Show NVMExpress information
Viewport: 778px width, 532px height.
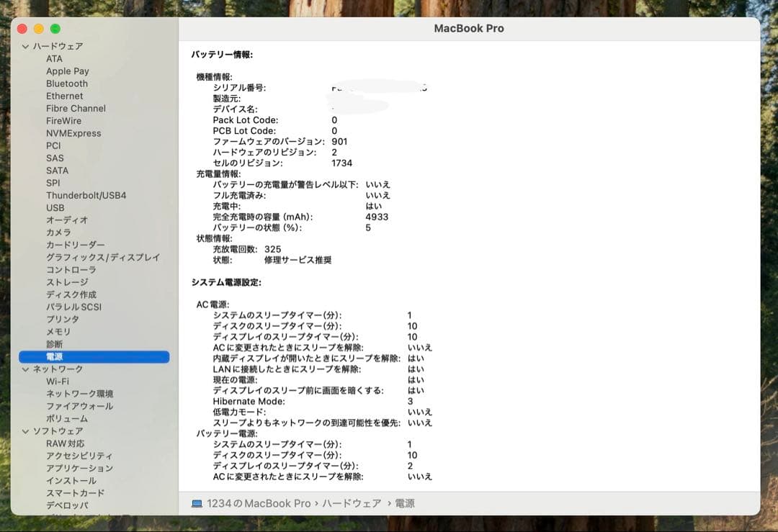(x=74, y=133)
